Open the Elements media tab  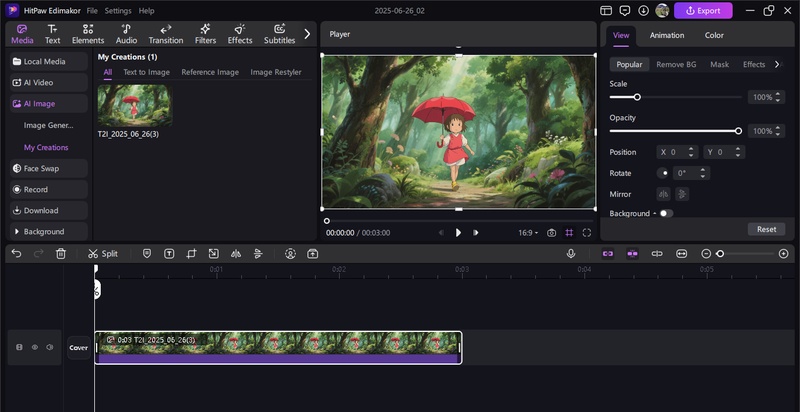pos(88,34)
